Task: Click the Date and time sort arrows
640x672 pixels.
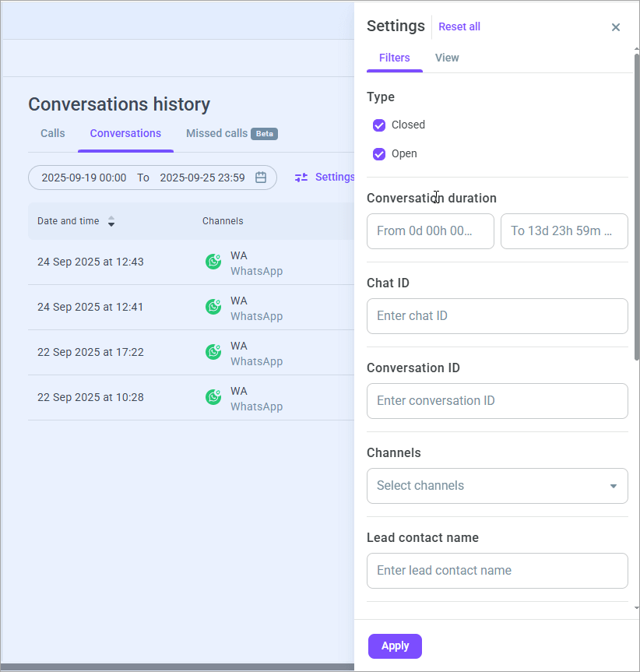Action: (x=111, y=221)
